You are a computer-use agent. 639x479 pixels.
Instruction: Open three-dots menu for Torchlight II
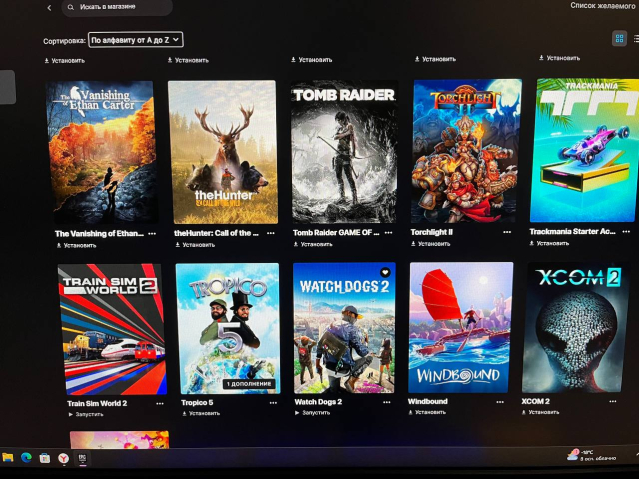tap(507, 232)
